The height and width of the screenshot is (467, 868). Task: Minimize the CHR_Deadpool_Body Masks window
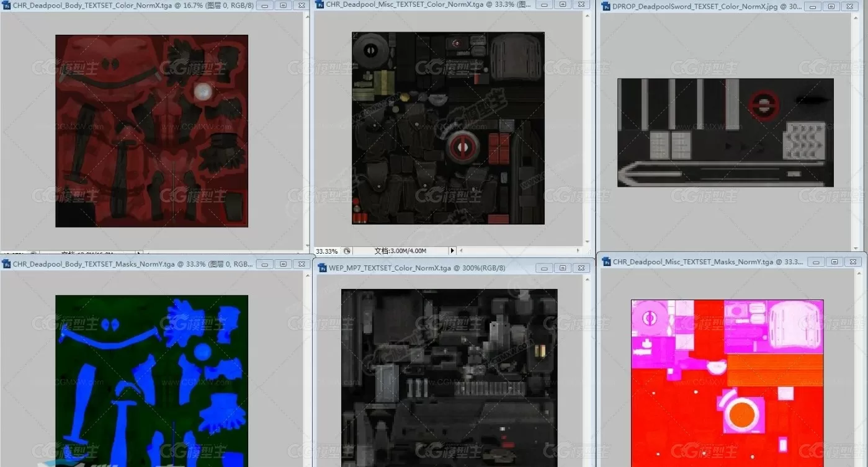pyautogui.click(x=265, y=264)
